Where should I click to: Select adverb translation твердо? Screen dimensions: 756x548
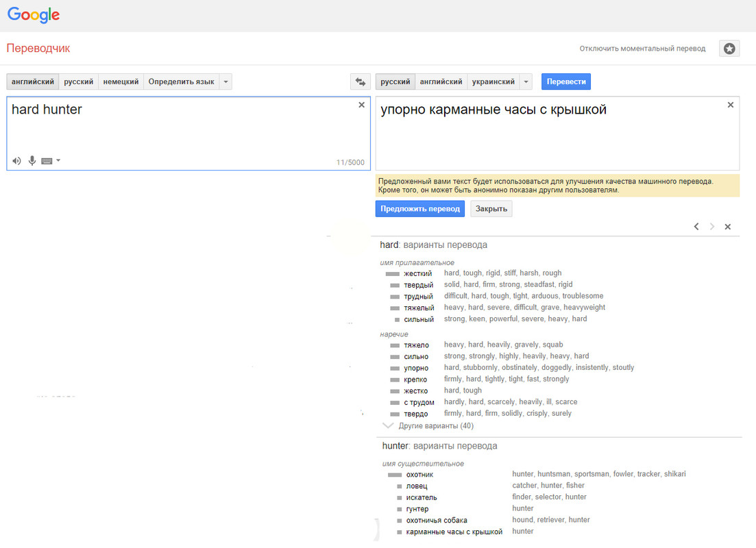point(415,414)
